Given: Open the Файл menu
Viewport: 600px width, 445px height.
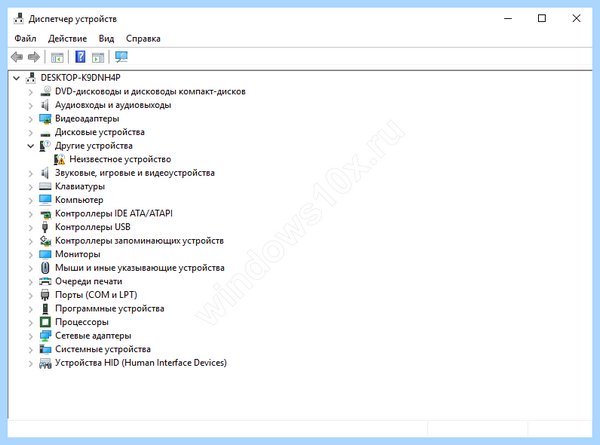Looking at the screenshot, I should [x=25, y=39].
